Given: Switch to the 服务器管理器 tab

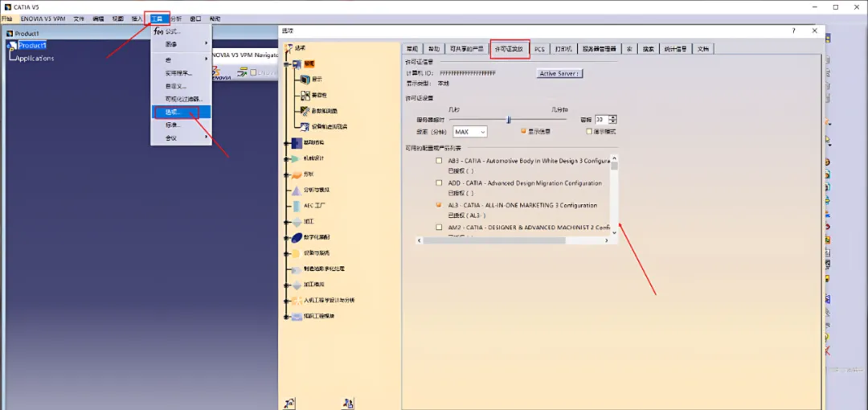Looking at the screenshot, I should pos(599,49).
